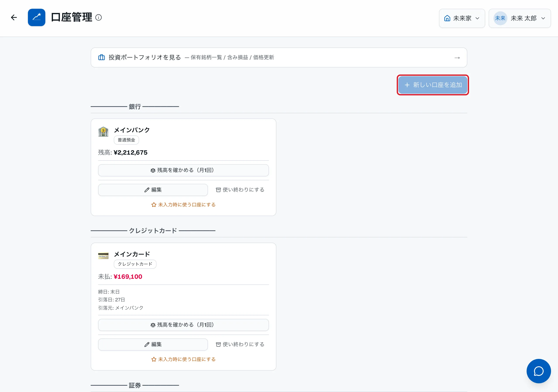Image resolution: width=558 pixels, height=392 pixels.
Task: Edit the メインカード account
Action: coord(153,344)
